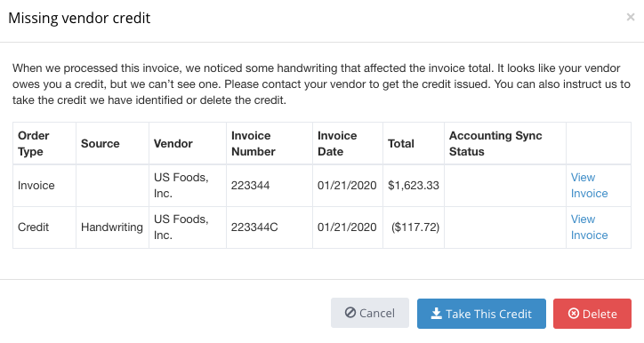Click the Cancel button
Viewport: 644px width, 343px height.
[370, 313]
